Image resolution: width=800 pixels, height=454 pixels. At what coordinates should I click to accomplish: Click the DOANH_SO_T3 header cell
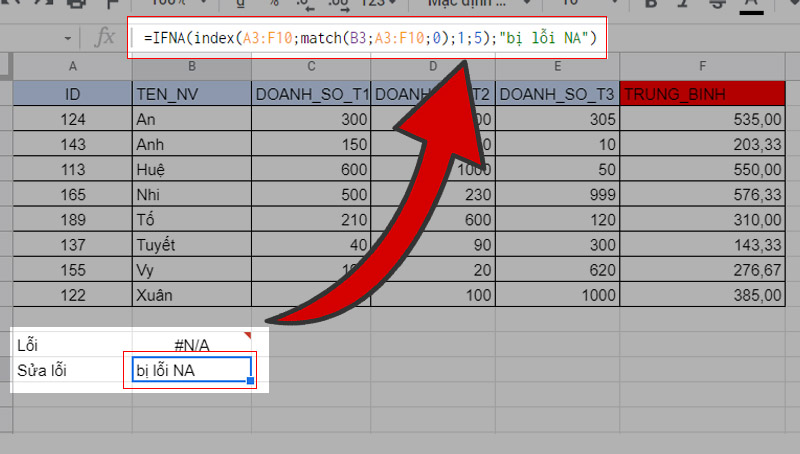pos(556,94)
